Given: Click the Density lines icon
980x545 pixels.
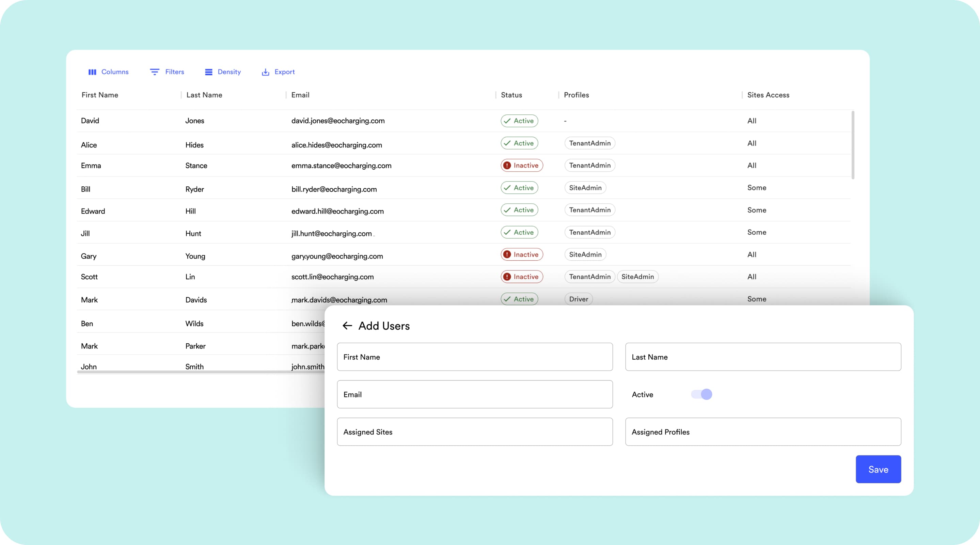Looking at the screenshot, I should tap(208, 72).
